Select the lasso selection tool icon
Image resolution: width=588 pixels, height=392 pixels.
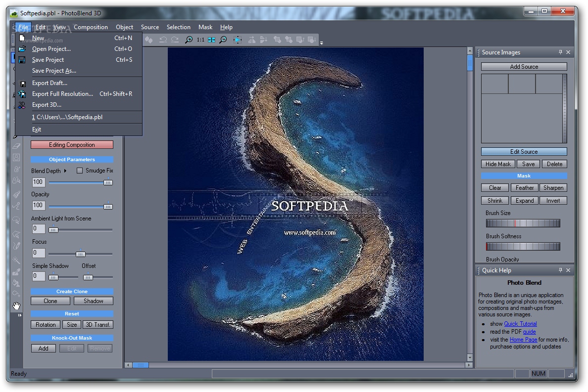(16, 220)
